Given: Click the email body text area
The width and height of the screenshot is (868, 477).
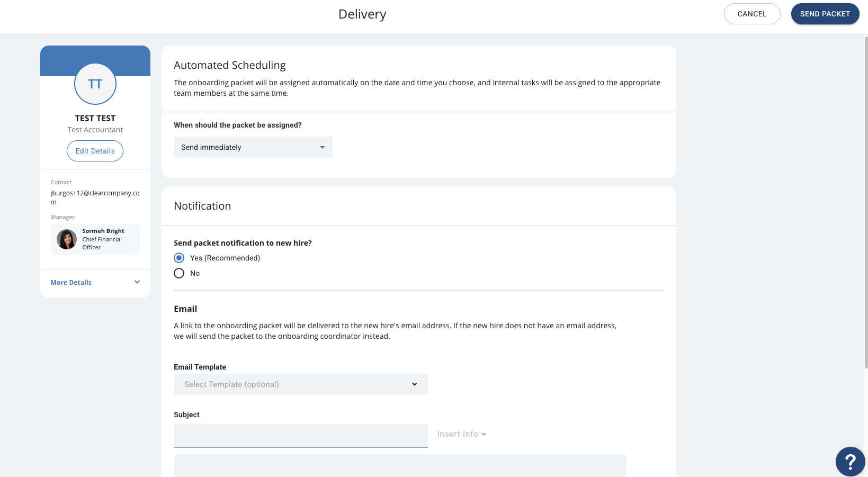Looking at the screenshot, I should (400, 466).
